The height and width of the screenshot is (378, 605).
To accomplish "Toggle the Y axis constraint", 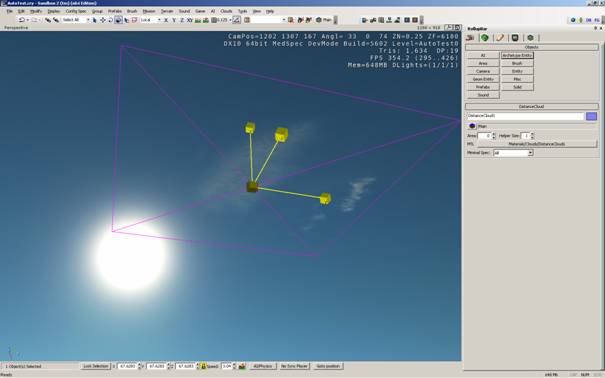I will coord(174,20).
